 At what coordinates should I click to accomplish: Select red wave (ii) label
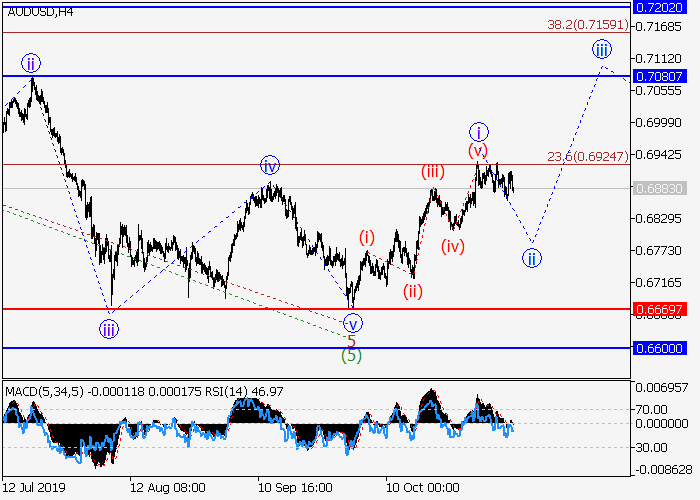point(412,291)
